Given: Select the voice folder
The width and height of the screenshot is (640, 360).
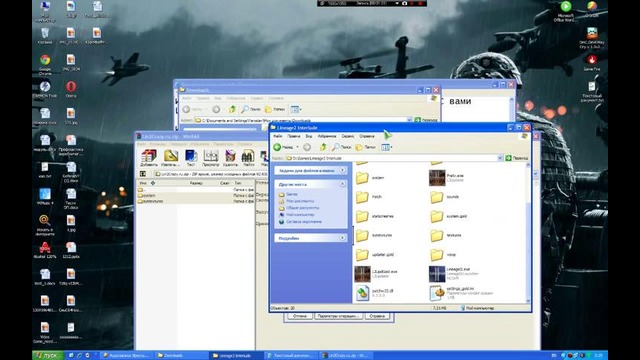Looking at the screenshot, I should pyautogui.click(x=443, y=254).
